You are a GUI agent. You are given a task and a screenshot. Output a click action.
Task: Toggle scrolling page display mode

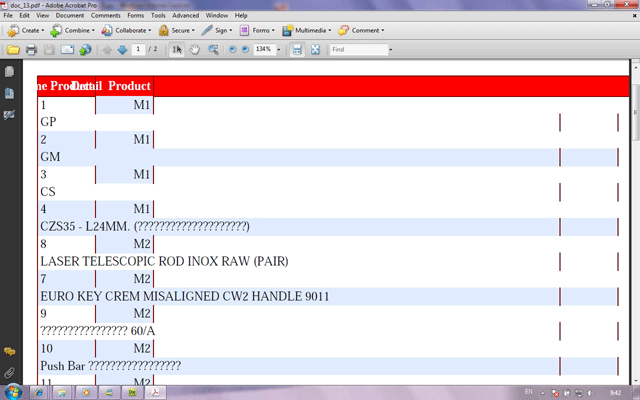(x=297, y=50)
